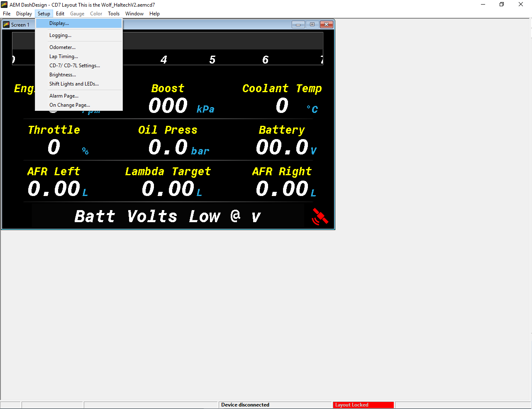Open the Gauge menu
This screenshot has width=532, height=409.
coord(77,14)
